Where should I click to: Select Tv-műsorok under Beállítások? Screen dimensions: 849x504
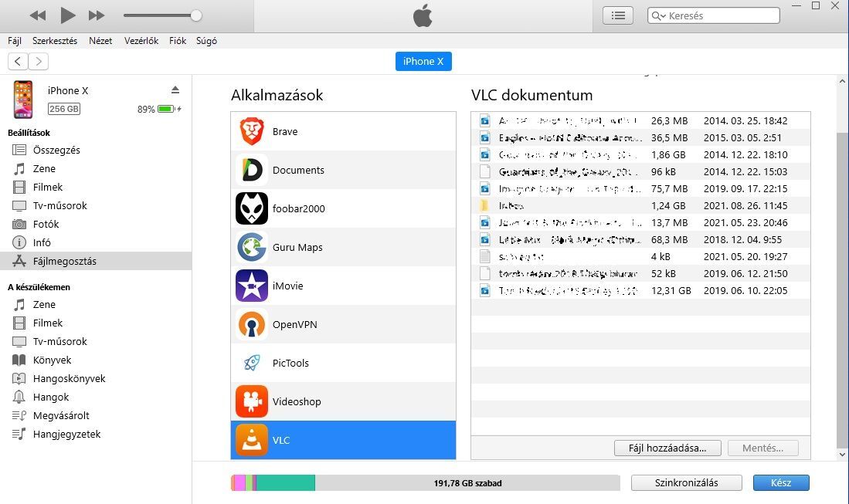tap(96, 205)
